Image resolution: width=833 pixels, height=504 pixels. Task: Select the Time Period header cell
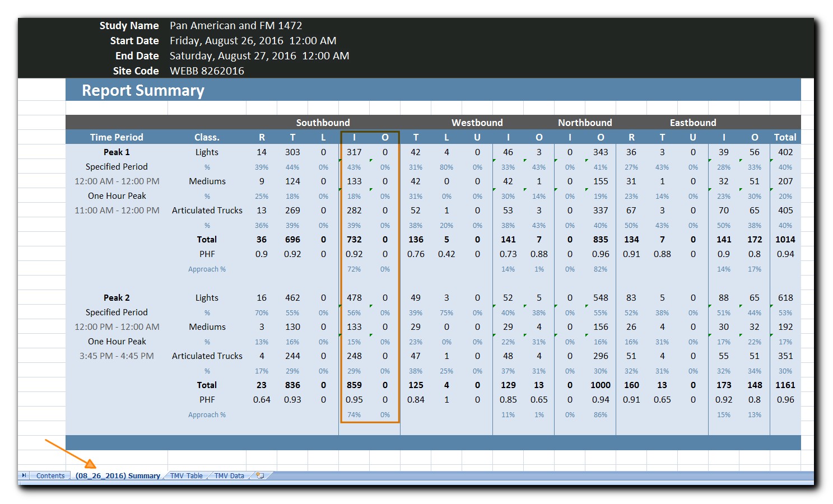[116, 137]
